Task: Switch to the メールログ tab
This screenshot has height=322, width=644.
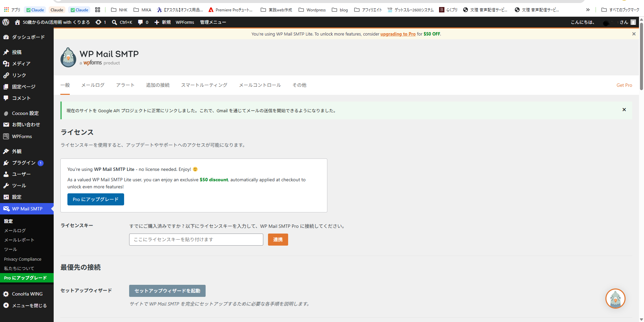Action: (93, 85)
